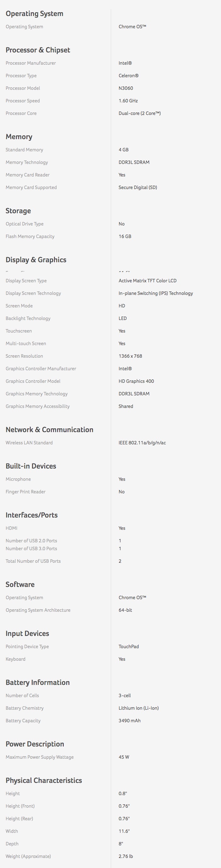Click the 1.60 GHz processor speed value
The image size is (221, 868).
pyautogui.click(x=128, y=100)
